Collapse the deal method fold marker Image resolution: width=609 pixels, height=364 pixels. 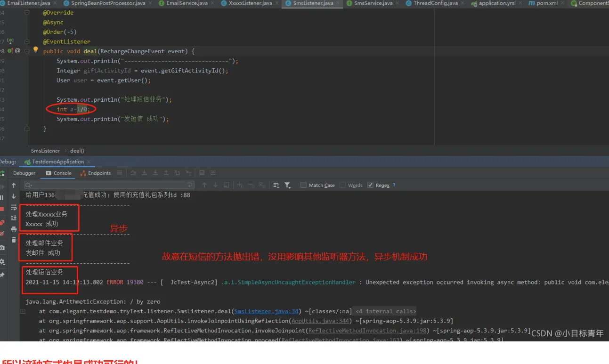(x=27, y=51)
